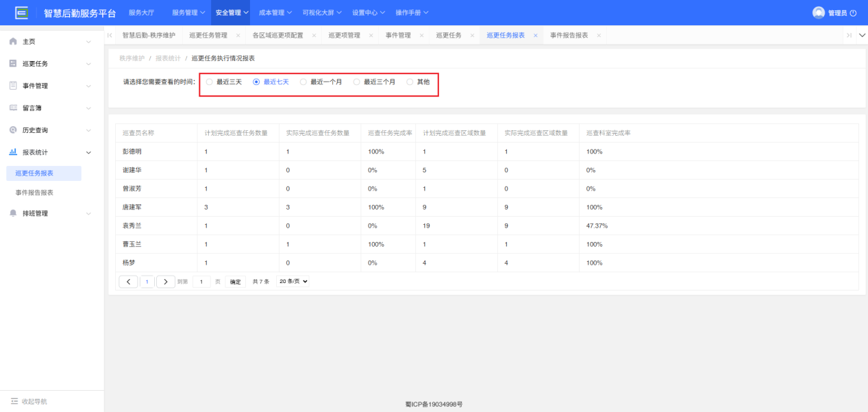
Task: Open 成本管理 top dropdown menu
Action: 275,12
